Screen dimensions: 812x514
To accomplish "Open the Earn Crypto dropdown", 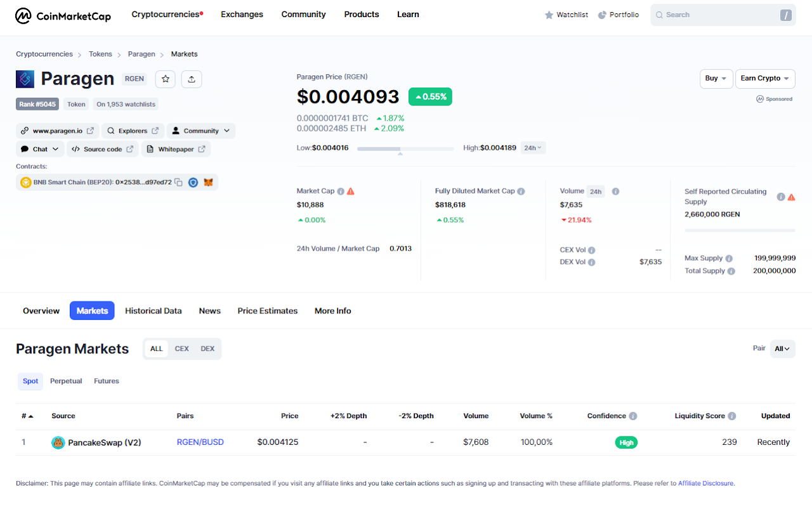I will [x=765, y=78].
